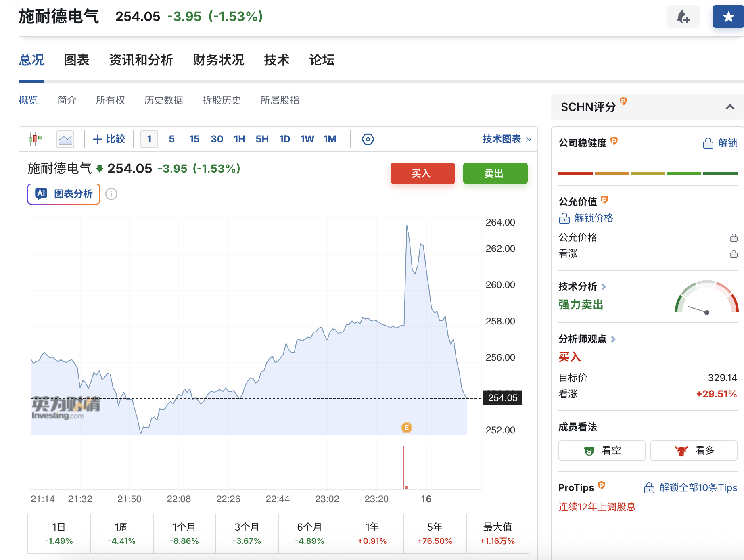The image size is (744, 560).
Task: Open chart settings hexagon icon
Action: click(x=368, y=139)
